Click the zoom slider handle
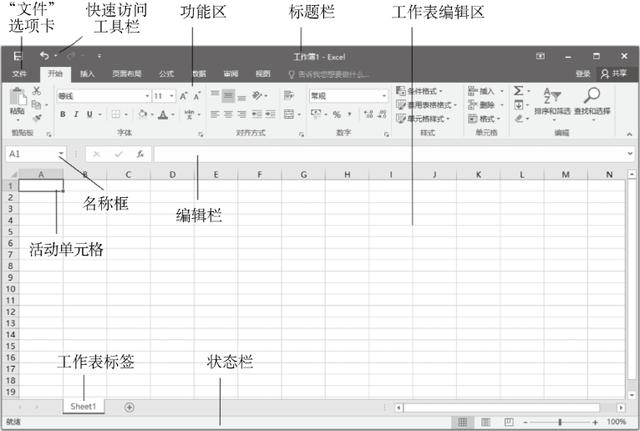The height and width of the screenshot is (431, 640). (x=560, y=422)
